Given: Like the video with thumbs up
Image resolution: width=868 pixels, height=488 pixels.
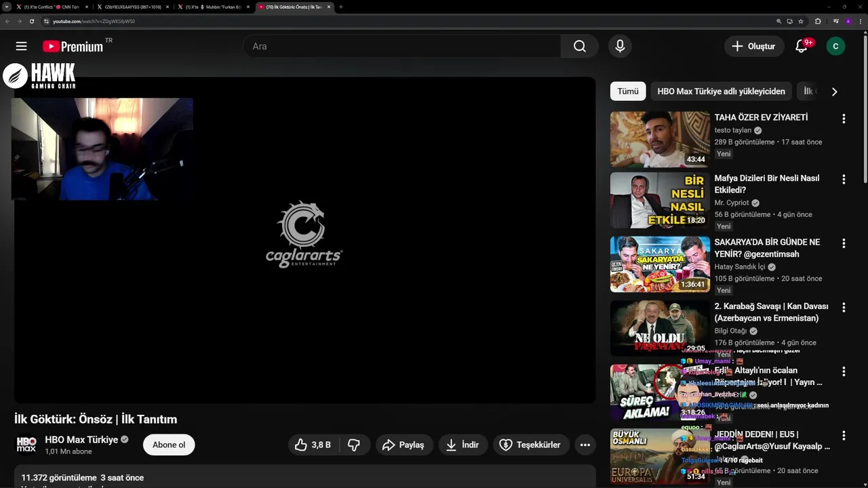Looking at the screenshot, I should 313,445.
